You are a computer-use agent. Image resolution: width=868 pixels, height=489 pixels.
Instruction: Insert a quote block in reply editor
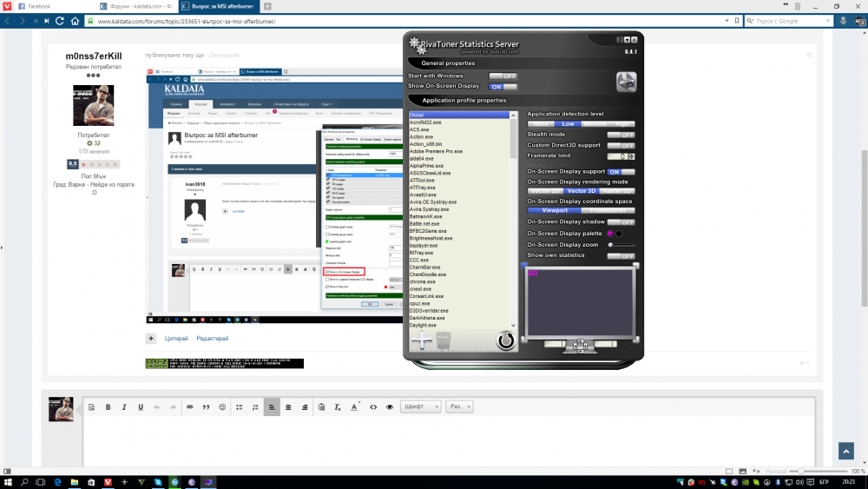(x=206, y=407)
